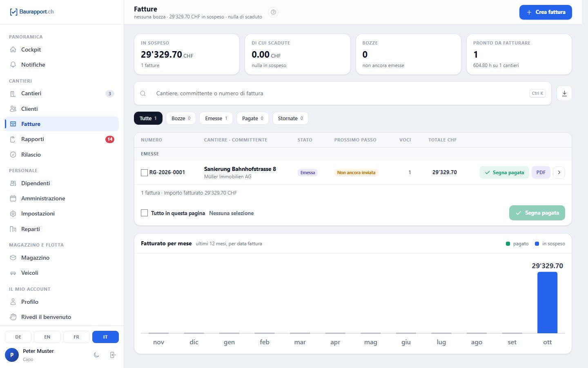This screenshot has height=368, width=588.
Task: Click the Reparti building icon
Action: pos(13,229)
